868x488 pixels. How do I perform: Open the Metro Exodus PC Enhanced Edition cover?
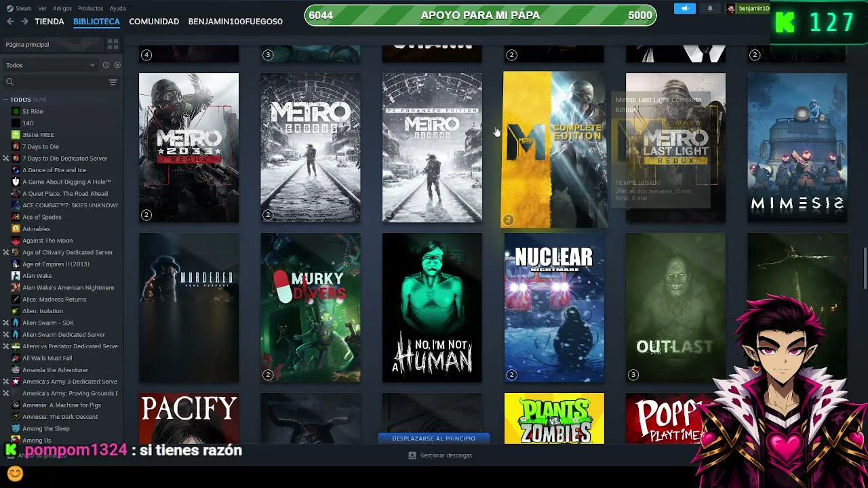432,148
